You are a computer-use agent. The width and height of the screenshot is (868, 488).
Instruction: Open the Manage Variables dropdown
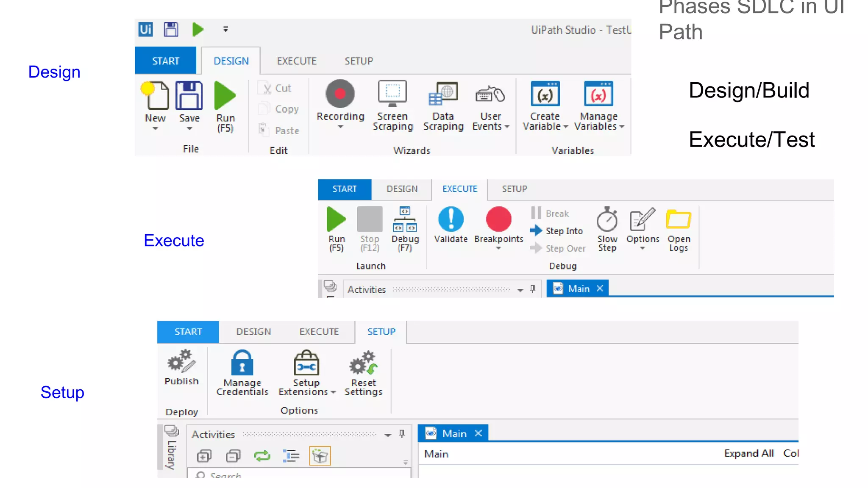click(x=599, y=105)
